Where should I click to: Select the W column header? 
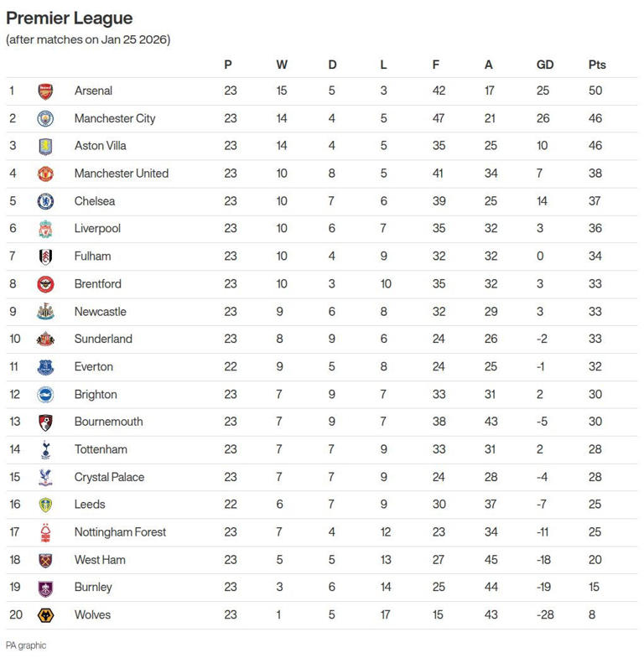[282, 65]
